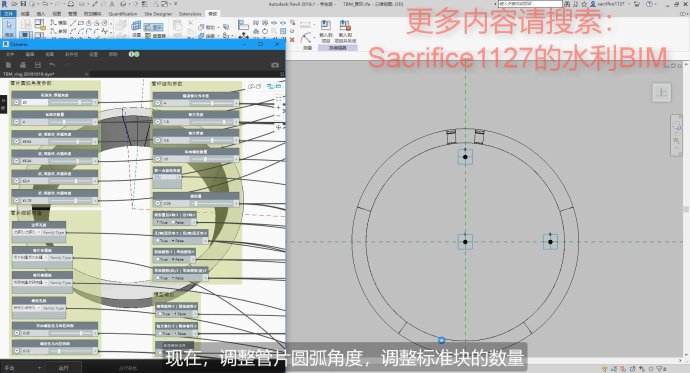Viewport: 690px width, 373px height.
Task: Switch to Revit's Extensions ribbon tab
Action: tap(190, 14)
